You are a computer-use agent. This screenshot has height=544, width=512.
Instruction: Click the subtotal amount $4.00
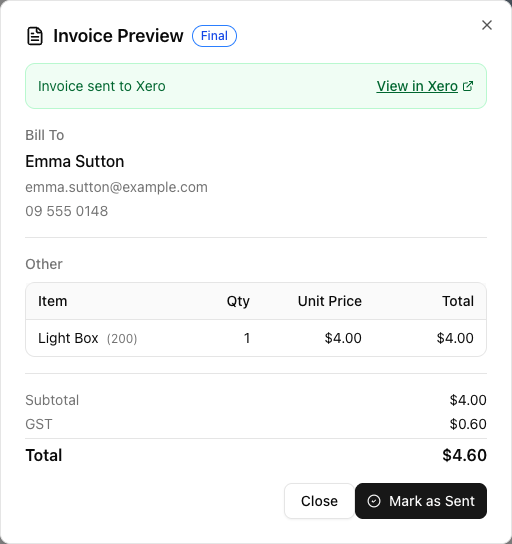(468, 400)
